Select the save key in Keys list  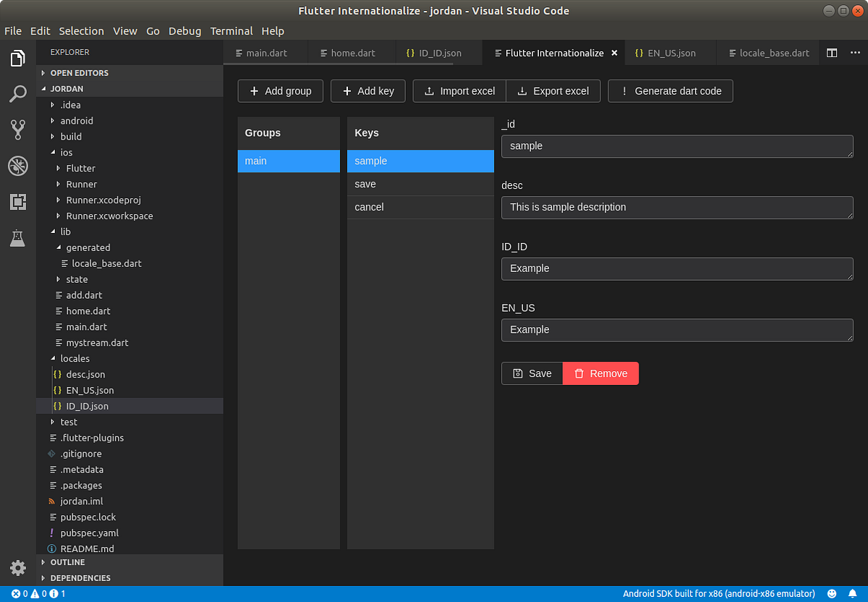tap(420, 184)
